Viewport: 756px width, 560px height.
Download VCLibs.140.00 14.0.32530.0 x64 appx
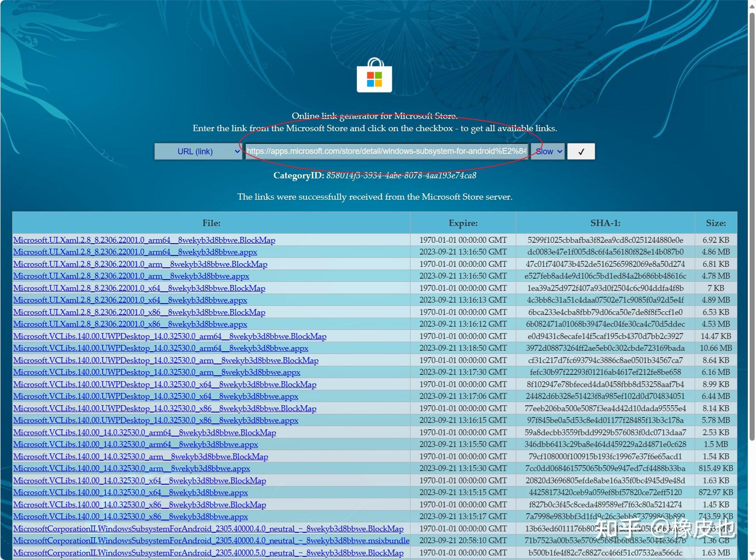131,492
